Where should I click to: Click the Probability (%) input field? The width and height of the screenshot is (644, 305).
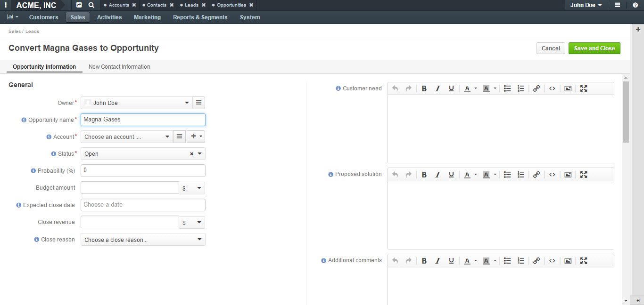pyautogui.click(x=143, y=170)
